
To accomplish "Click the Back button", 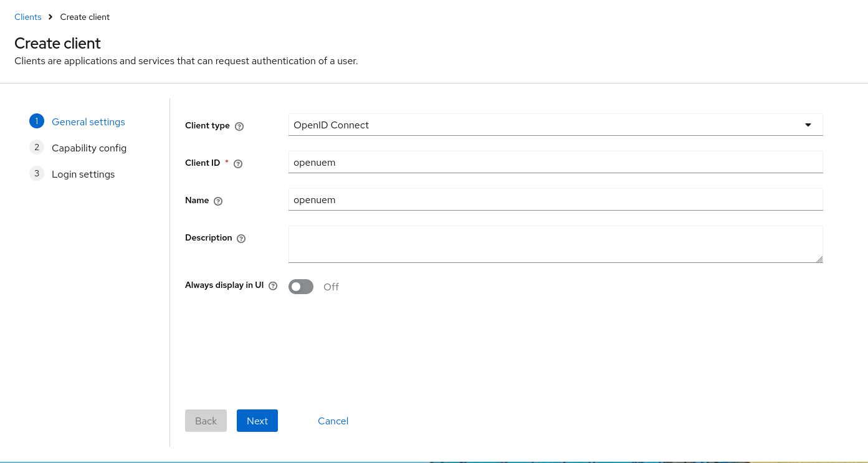I will click(x=206, y=421).
